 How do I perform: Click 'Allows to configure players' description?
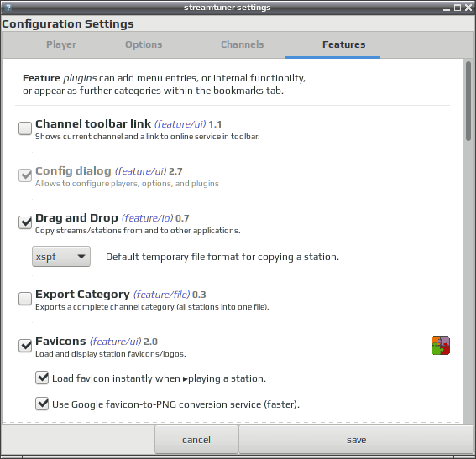point(127,184)
